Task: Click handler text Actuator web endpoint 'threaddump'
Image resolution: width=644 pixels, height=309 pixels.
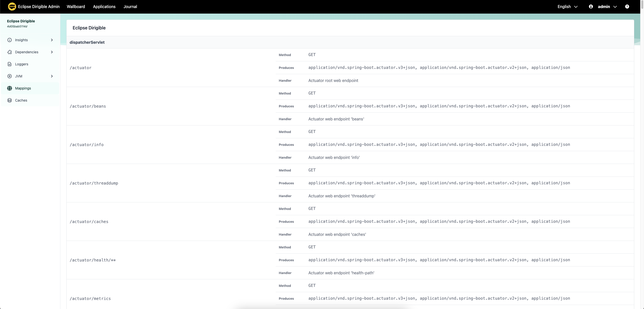Action: (x=342, y=196)
